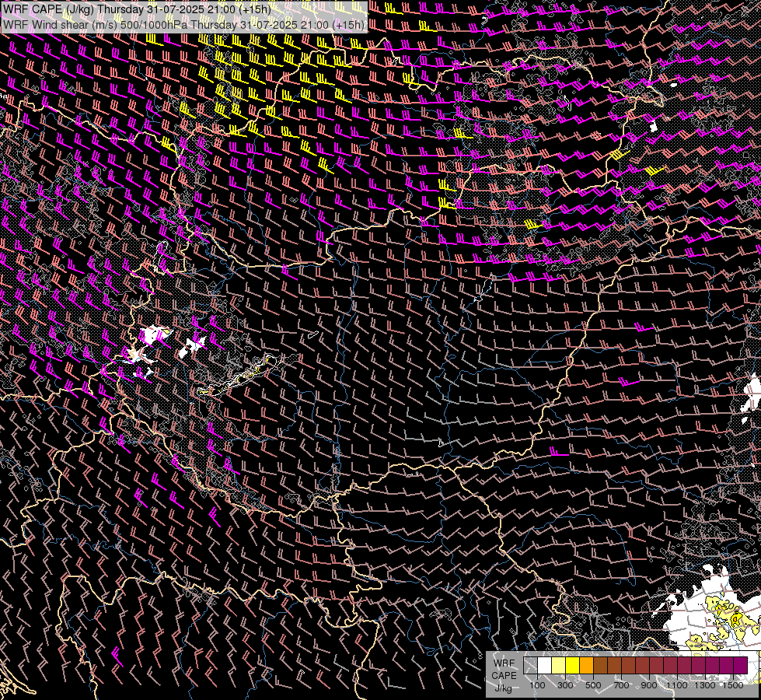Click the 1500 value in the CAPE legend

(733, 685)
